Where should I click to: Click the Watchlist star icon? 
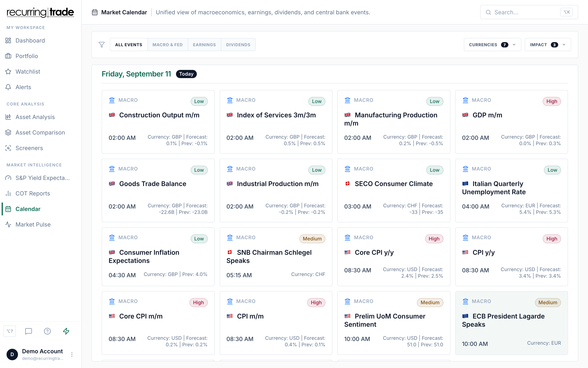8,72
